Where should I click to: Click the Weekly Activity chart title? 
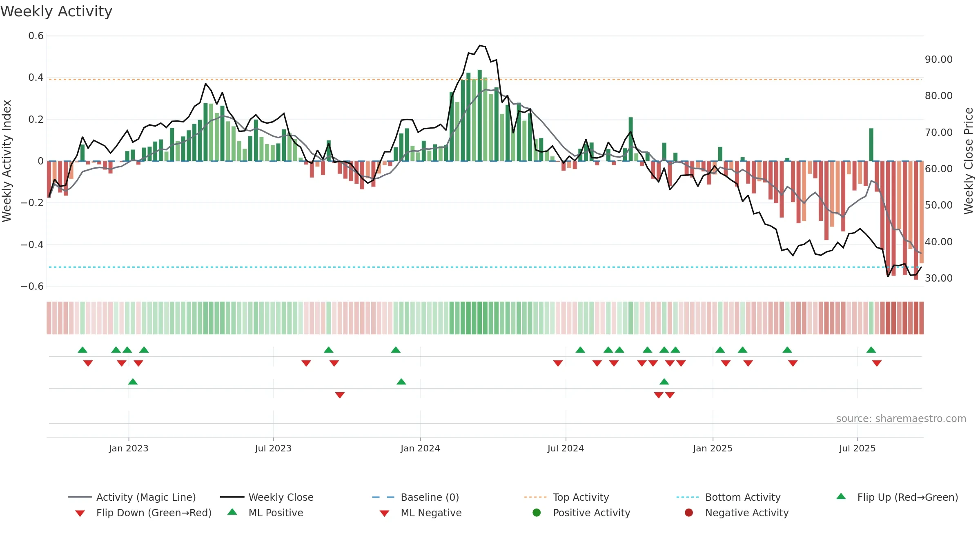tap(56, 11)
